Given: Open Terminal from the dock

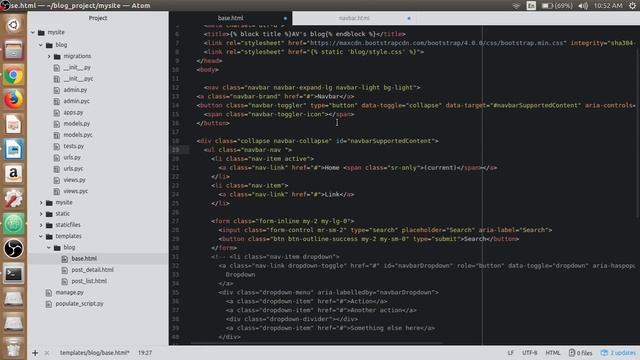Looking at the screenshot, I should point(13,273).
